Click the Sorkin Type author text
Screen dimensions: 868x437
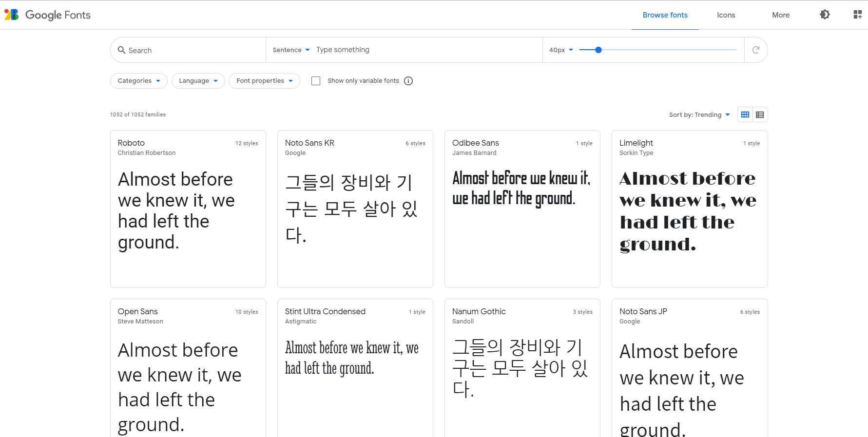click(636, 153)
